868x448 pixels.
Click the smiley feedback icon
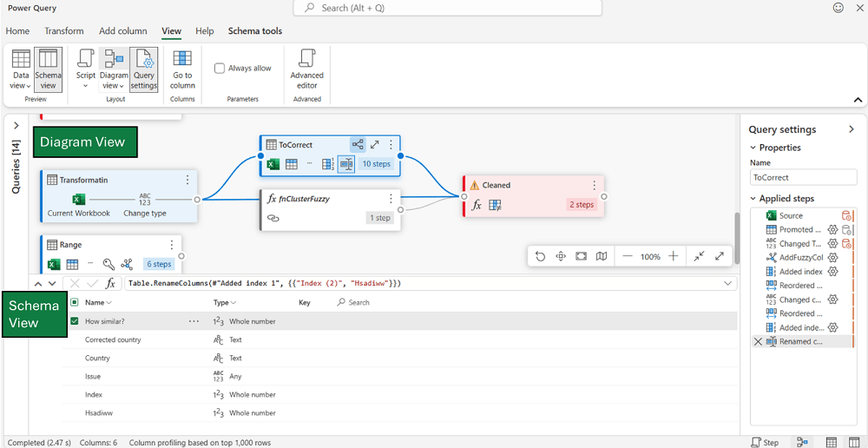[x=838, y=8]
